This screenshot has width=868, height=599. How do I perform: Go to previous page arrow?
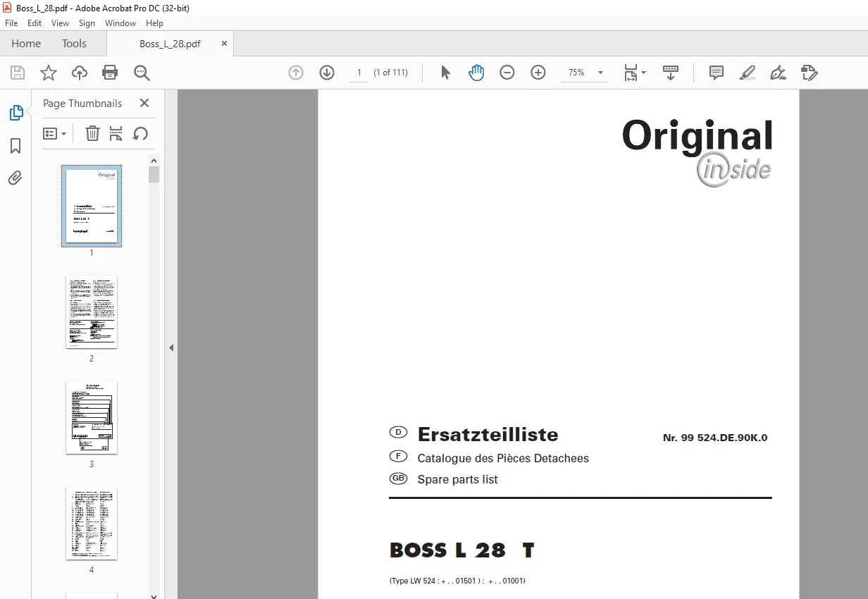click(x=296, y=73)
